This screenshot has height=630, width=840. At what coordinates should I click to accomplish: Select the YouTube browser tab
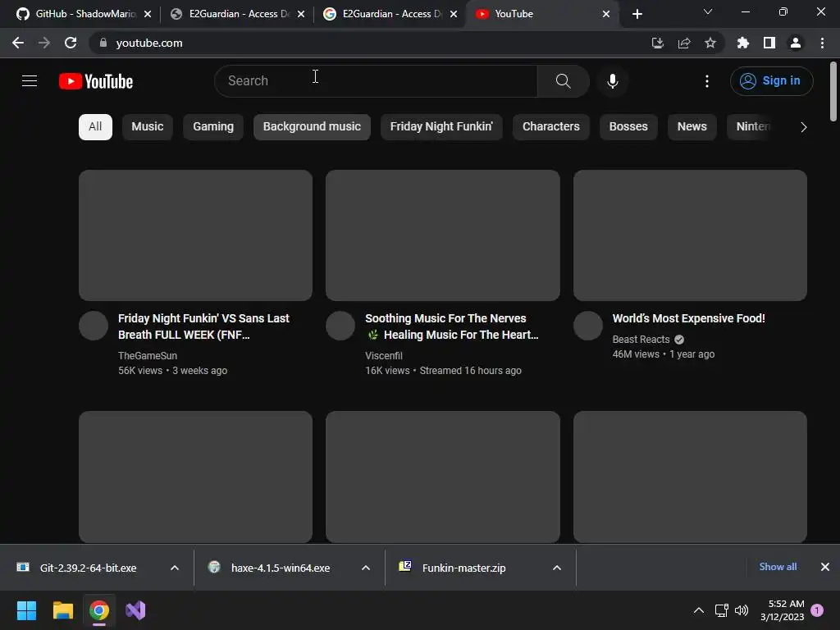point(541,14)
